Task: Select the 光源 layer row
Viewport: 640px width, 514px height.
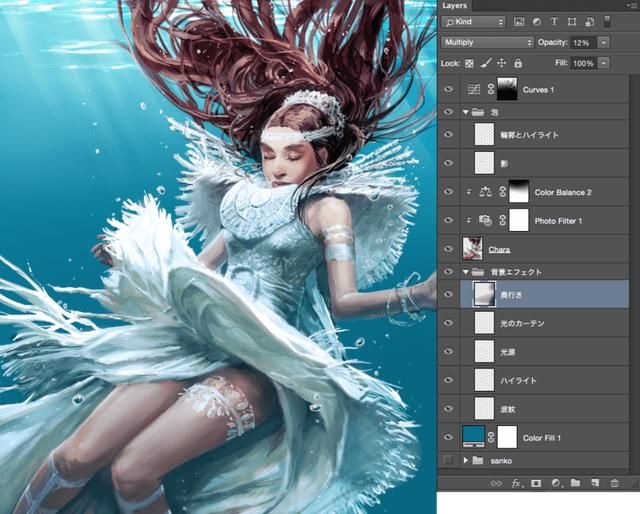Action: click(544, 351)
